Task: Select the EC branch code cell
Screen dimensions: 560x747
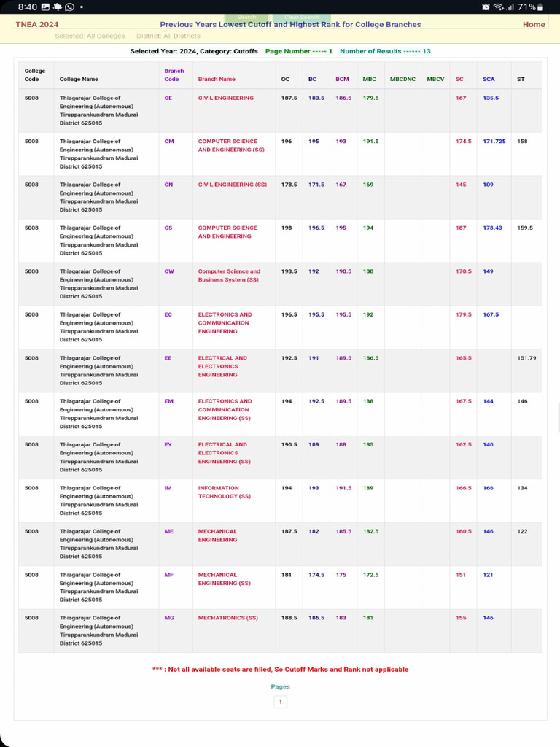Action: click(168, 314)
